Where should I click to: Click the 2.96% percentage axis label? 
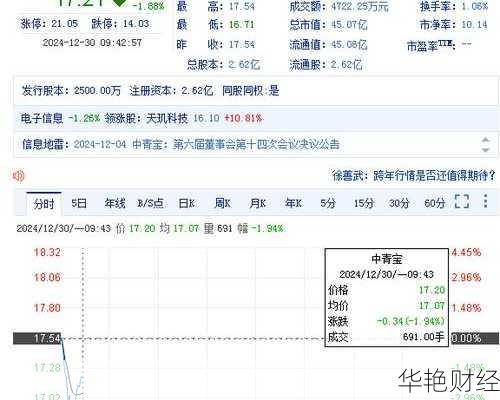(x=466, y=277)
